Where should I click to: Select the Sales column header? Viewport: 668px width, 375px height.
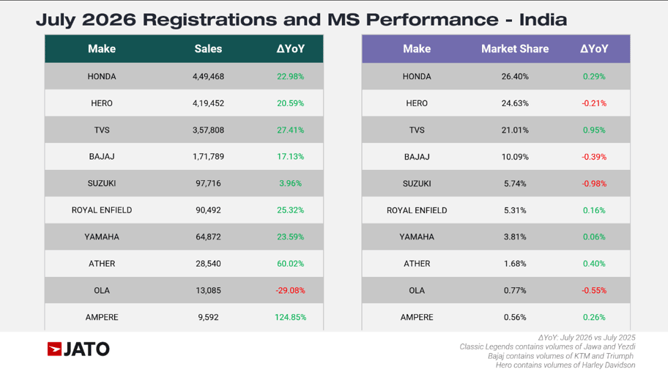pos(208,49)
